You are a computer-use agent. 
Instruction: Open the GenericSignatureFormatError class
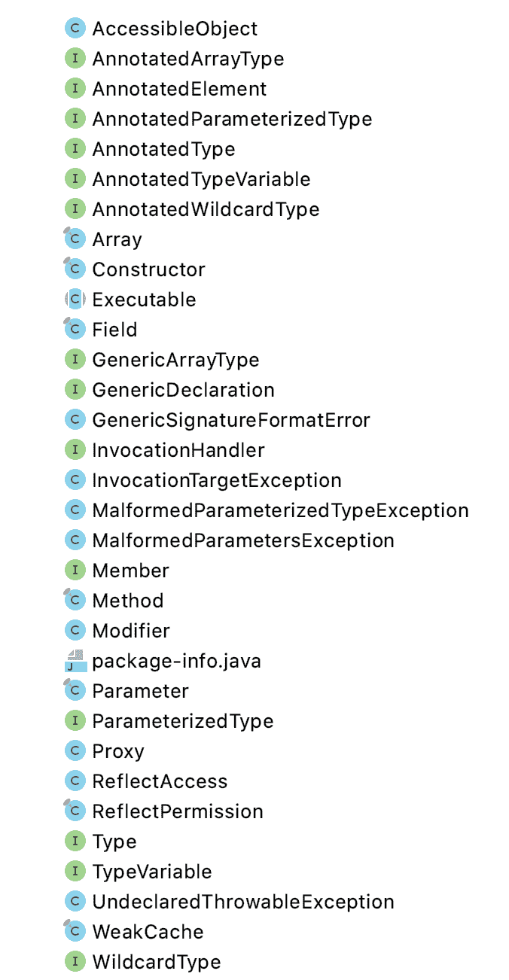coord(230,420)
